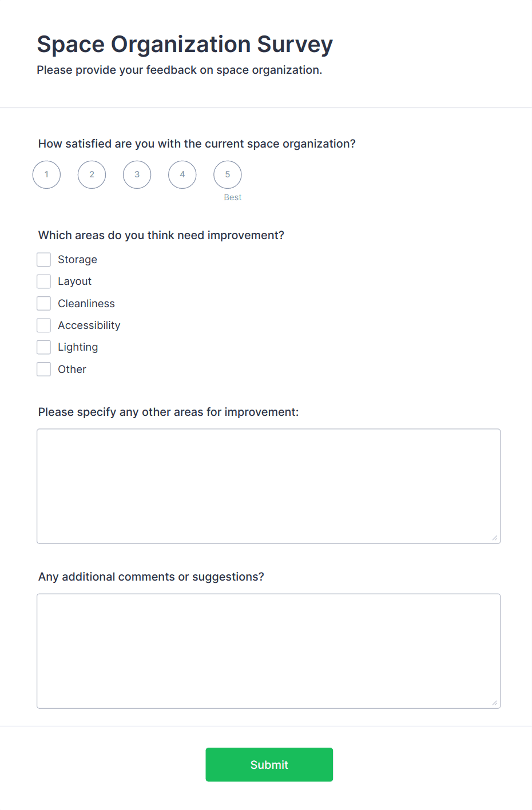
Task: Tick the Layout checkbox
Action: [x=43, y=281]
